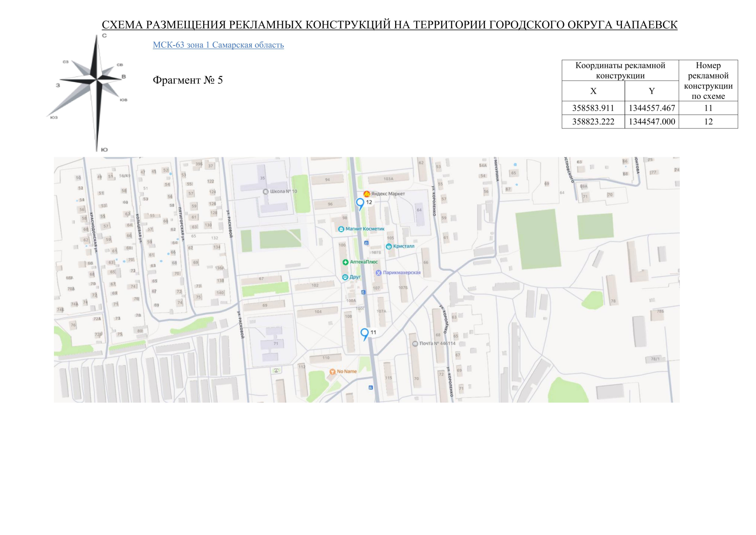Screen dimensions: 756x535
Task: Select the Y coordinate 1344557.467 cell
Action: 651,108
